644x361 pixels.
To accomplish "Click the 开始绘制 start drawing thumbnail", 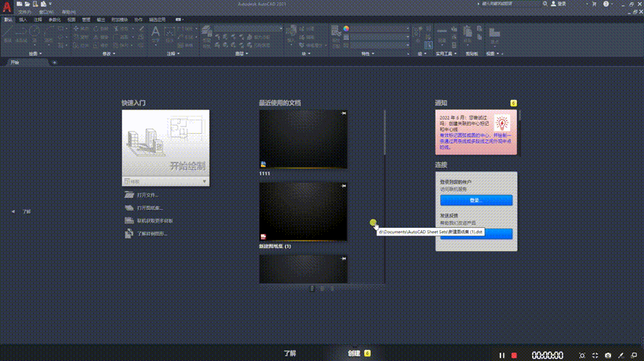I will click(166, 144).
